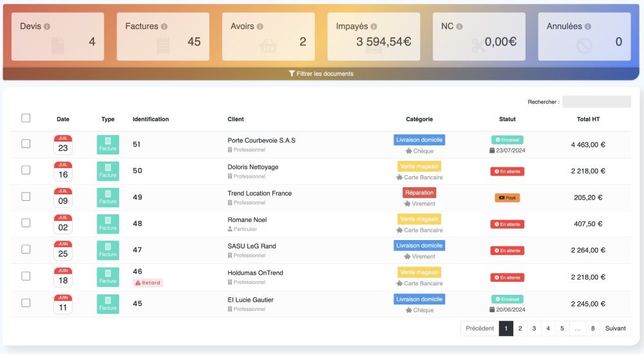Click the Payé status badge for invoice 49
Image resolution: width=644 pixels, height=354 pixels.
(507, 198)
